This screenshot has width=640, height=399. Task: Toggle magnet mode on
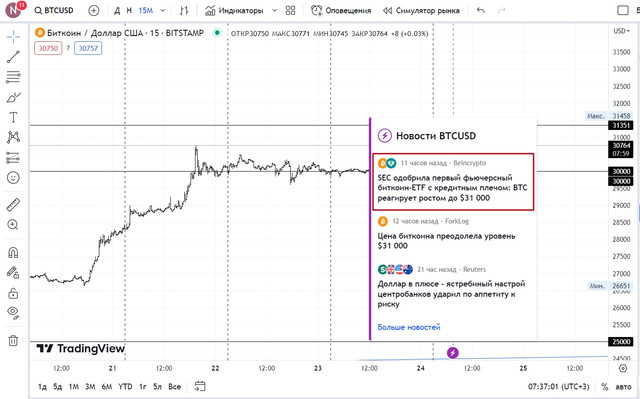(13, 253)
